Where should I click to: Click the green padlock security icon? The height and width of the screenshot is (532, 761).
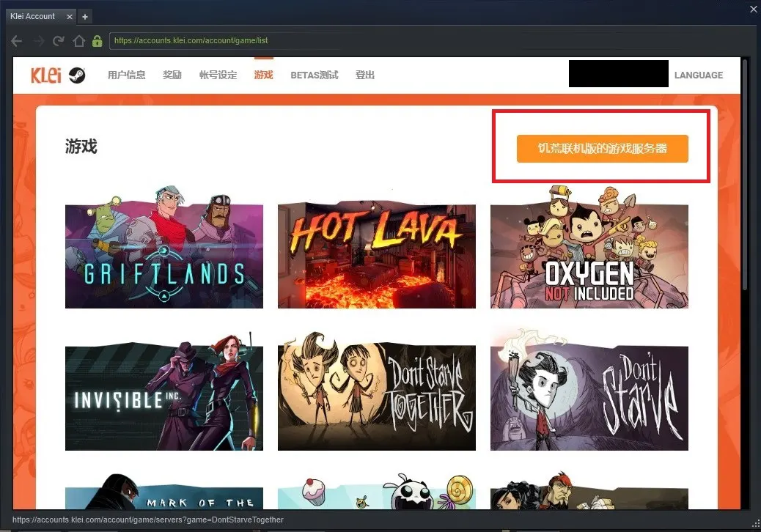pos(97,41)
